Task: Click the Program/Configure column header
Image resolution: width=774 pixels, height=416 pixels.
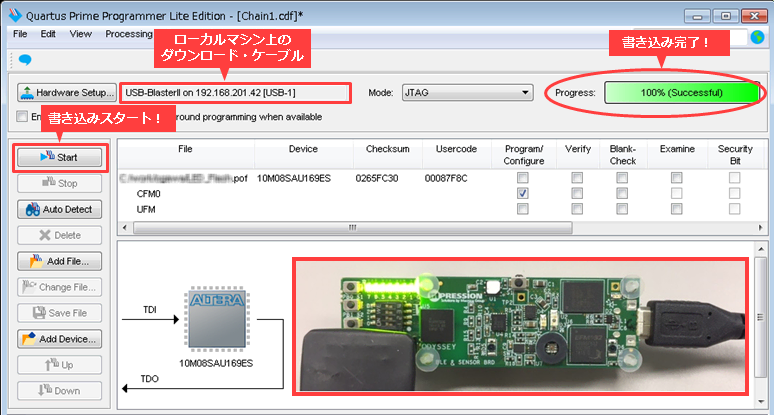Action: click(x=524, y=154)
